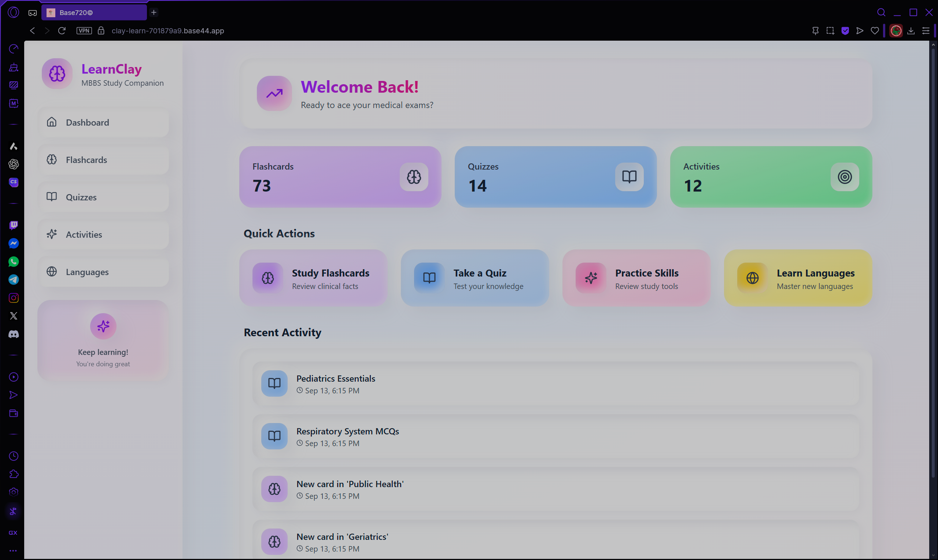
Task: Open Twitch in the Opera sidebar
Action: coord(14,225)
